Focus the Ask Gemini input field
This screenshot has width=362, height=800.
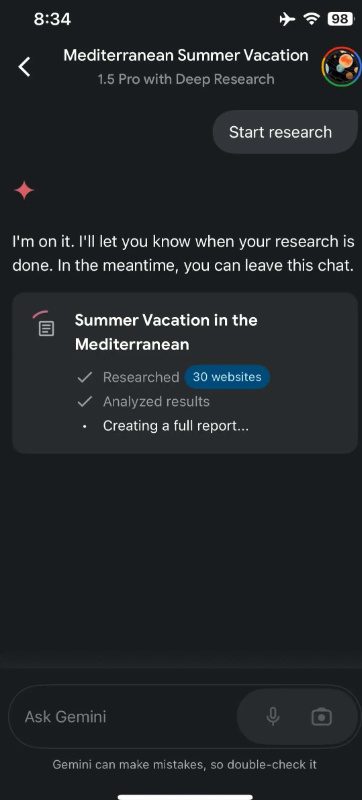(x=122, y=717)
